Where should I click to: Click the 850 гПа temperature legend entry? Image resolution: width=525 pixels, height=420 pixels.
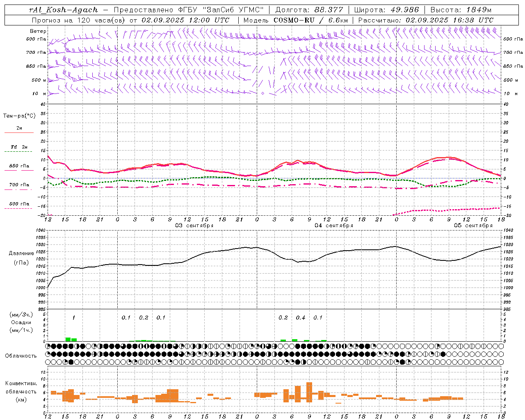click(19, 166)
